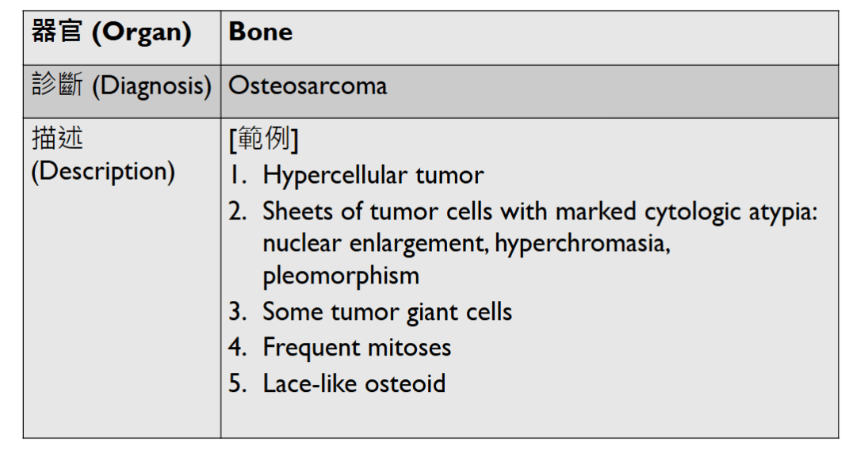Image resolution: width=868 pixels, height=449 pixels.
Task: Click list number 3 marker
Action: coord(238,311)
